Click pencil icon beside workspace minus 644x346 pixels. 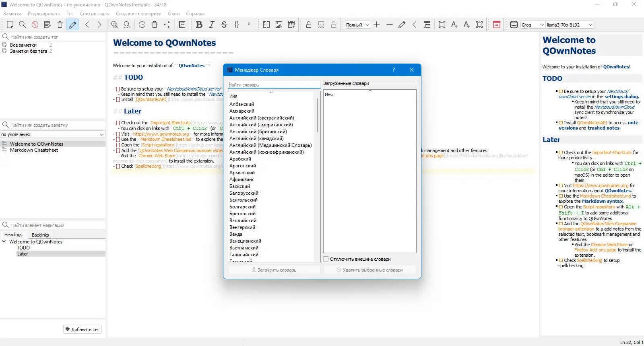pyautogui.click(x=402, y=25)
